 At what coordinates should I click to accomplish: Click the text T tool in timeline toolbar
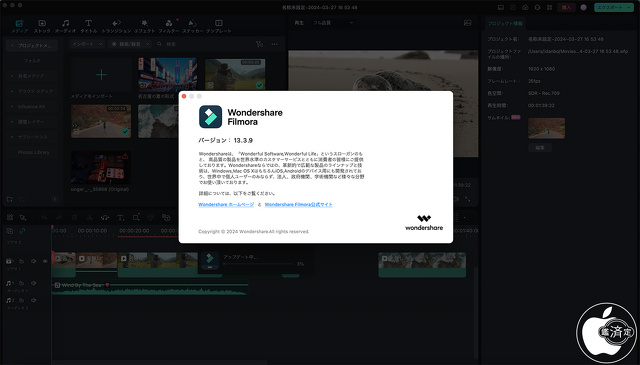(120, 218)
